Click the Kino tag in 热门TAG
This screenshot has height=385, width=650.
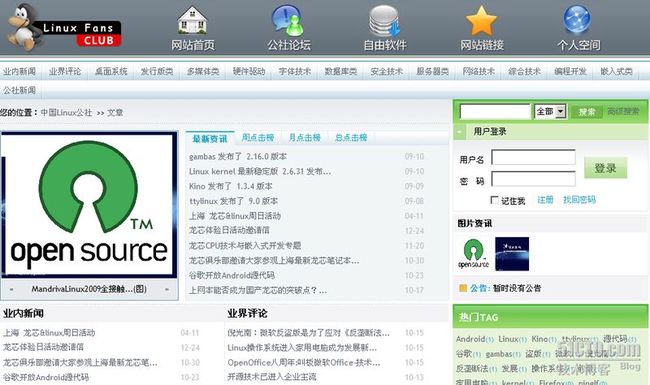click(540, 339)
